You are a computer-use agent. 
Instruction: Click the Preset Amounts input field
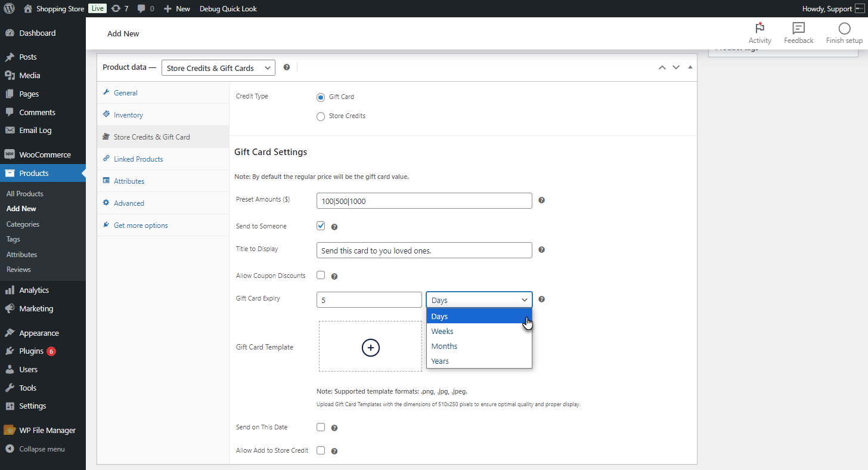pos(424,201)
